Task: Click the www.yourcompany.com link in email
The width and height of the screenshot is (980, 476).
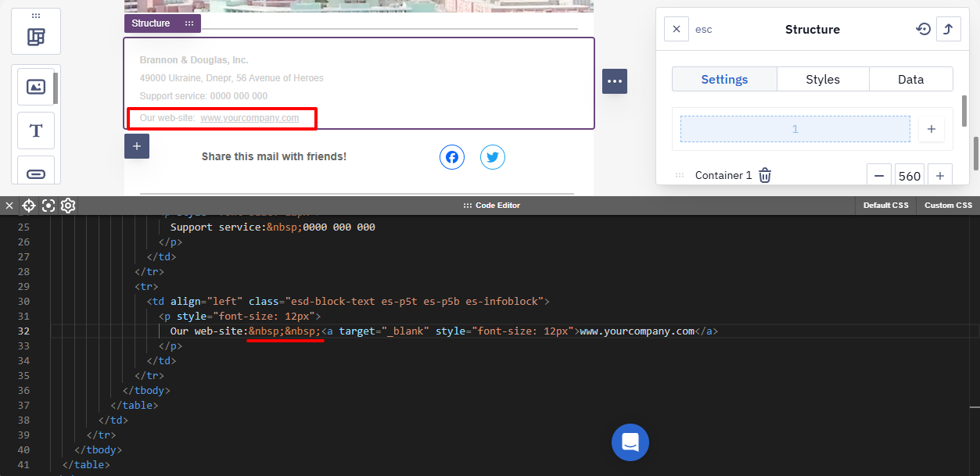Action: coord(249,118)
